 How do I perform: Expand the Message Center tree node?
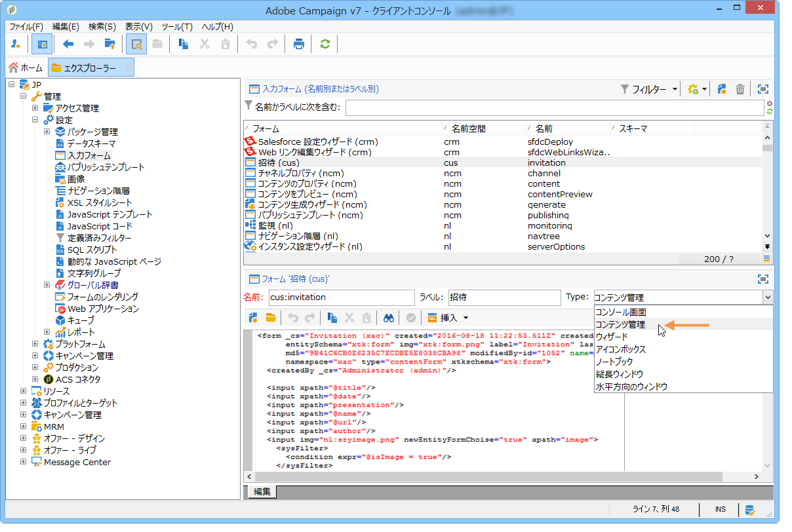tap(24, 462)
